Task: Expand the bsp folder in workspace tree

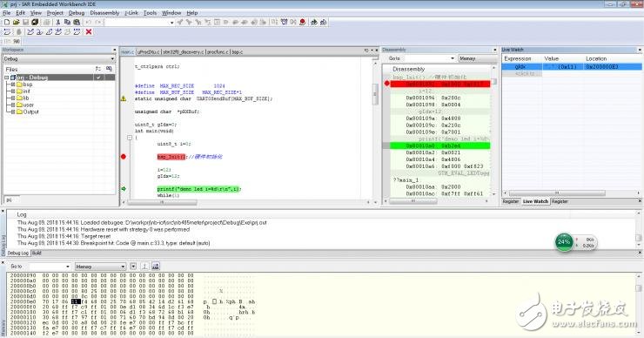Action: coord(13,84)
